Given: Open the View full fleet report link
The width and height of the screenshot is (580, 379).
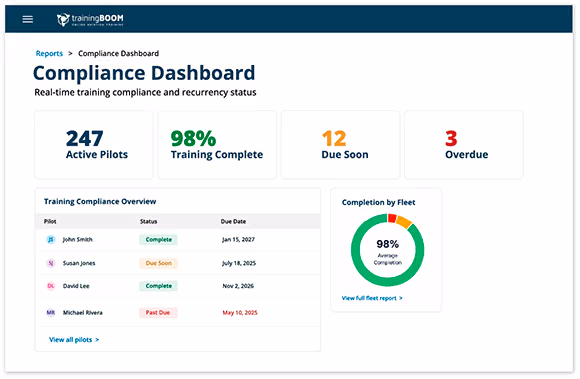Looking at the screenshot, I should tap(372, 298).
